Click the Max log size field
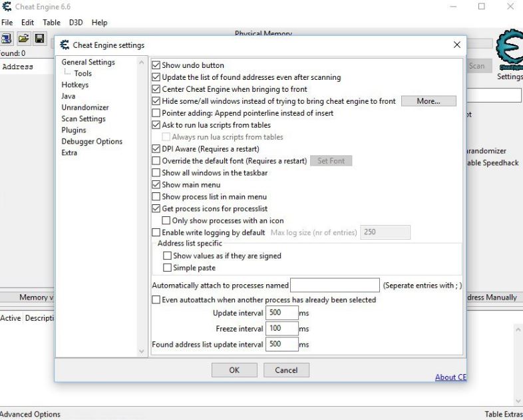This screenshot has width=523, height=420. [x=385, y=232]
